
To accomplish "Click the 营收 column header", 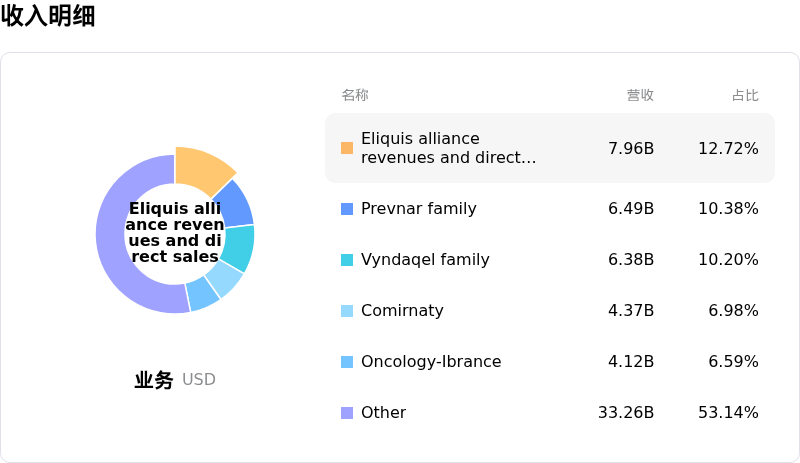I will coord(640,95).
